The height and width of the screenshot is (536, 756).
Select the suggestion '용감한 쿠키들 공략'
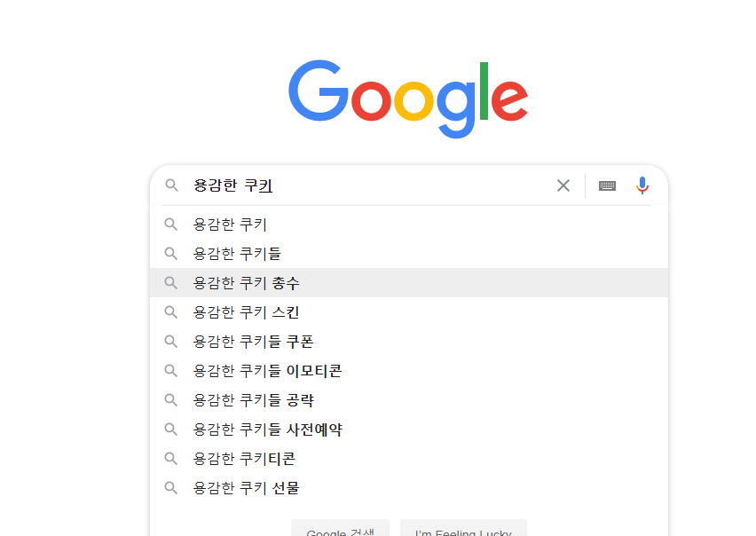253,400
